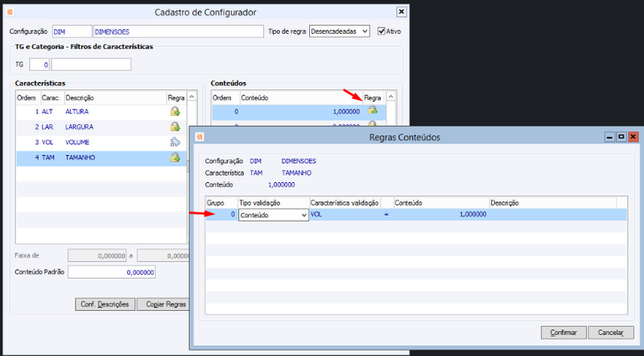Click the Ordem header in Características
644x356 pixels.
[27, 97]
